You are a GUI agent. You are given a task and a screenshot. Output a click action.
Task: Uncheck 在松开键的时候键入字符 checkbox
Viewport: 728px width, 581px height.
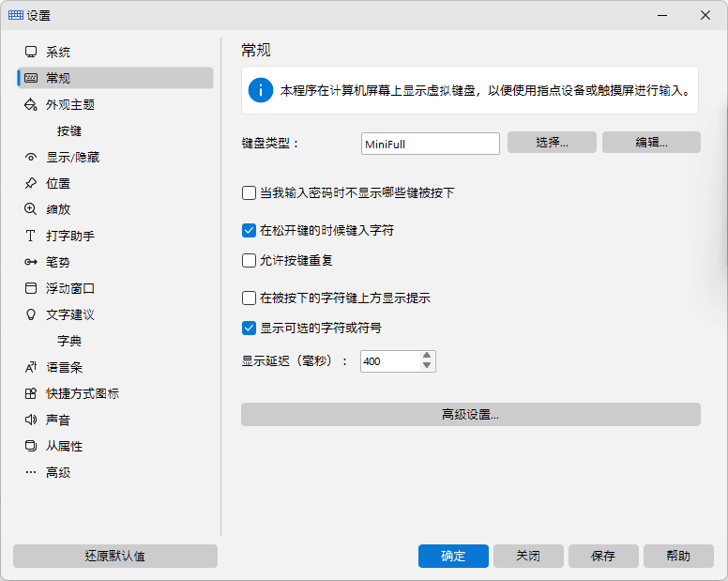[x=249, y=230]
